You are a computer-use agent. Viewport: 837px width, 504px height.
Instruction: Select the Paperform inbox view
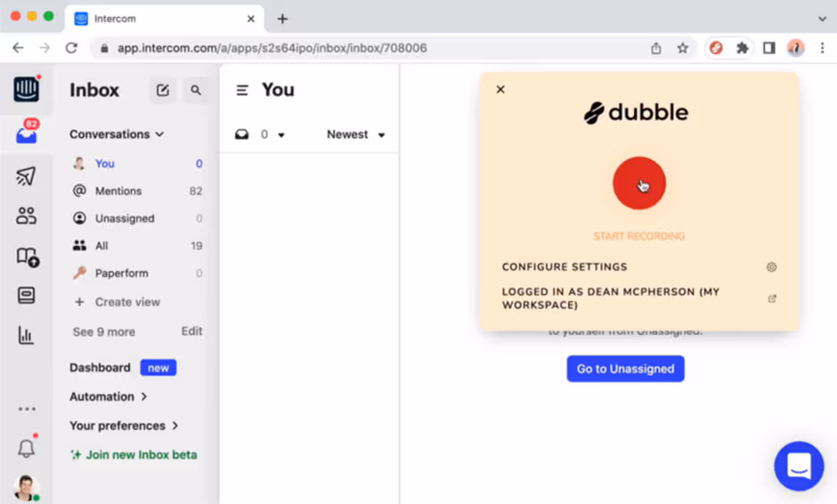pos(138,273)
